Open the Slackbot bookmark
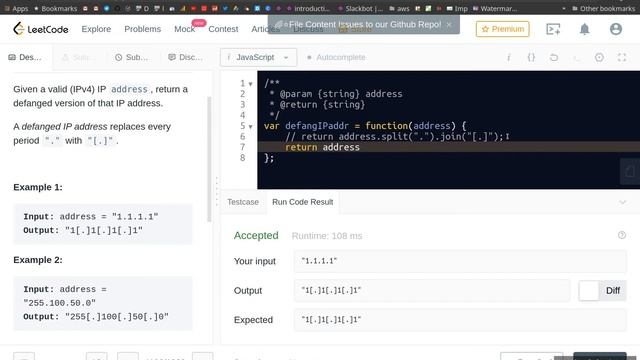 pos(360,8)
